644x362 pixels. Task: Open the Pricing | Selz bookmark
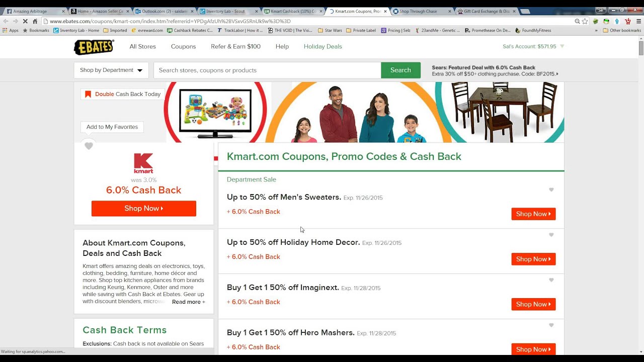pos(395,30)
